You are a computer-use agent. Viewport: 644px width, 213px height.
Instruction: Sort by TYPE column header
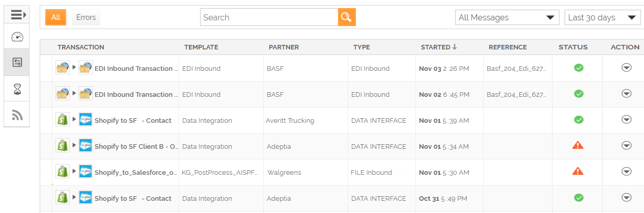[x=361, y=47]
